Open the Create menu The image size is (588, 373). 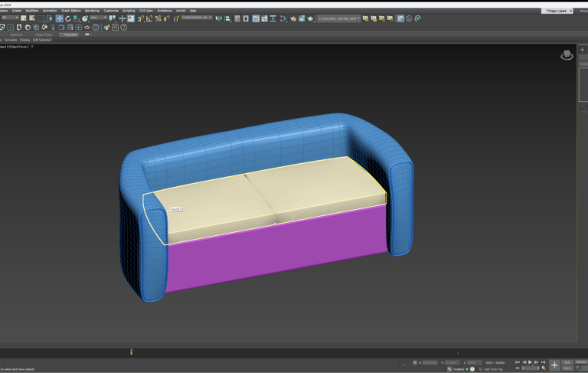tap(17, 11)
